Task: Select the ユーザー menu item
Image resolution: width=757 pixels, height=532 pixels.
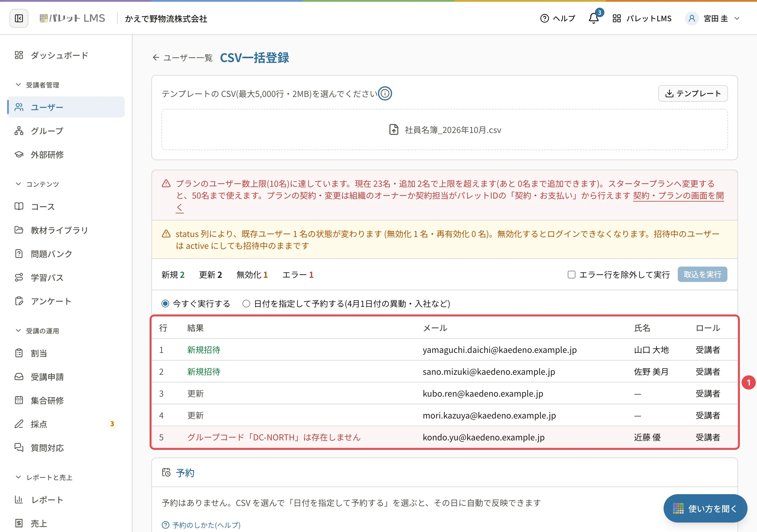Action: tap(66, 107)
